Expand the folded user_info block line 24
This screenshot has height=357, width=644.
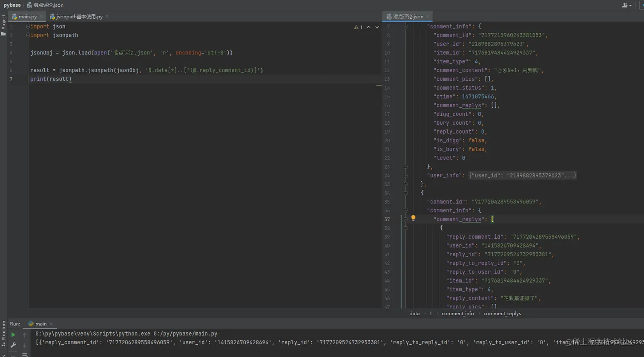pyautogui.click(x=405, y=175)
